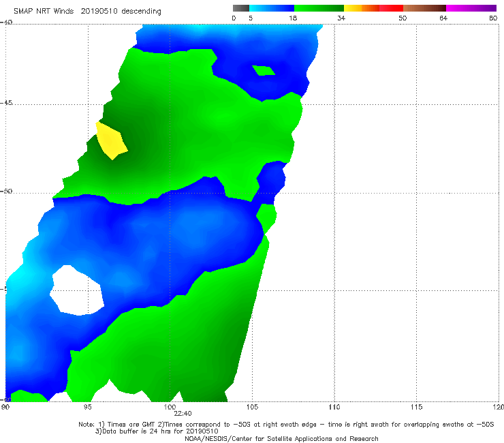
Task: Click the '-45' latitude axis label
Action: tap(6, 103)
